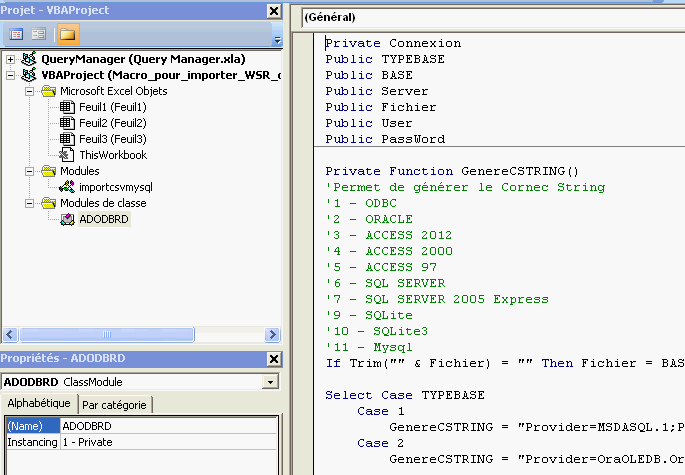Click the Private Function GenereCSTRING() line
This screenshot has height=475, width=685.
point(452,171)
